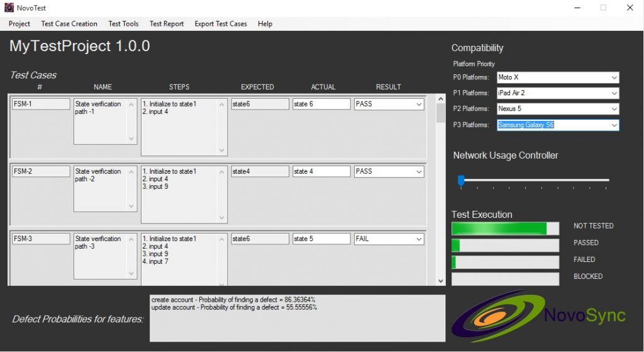Click the test cases scrollbar up arrow
The width and height of the screenshot is (644, 352).
440,99
